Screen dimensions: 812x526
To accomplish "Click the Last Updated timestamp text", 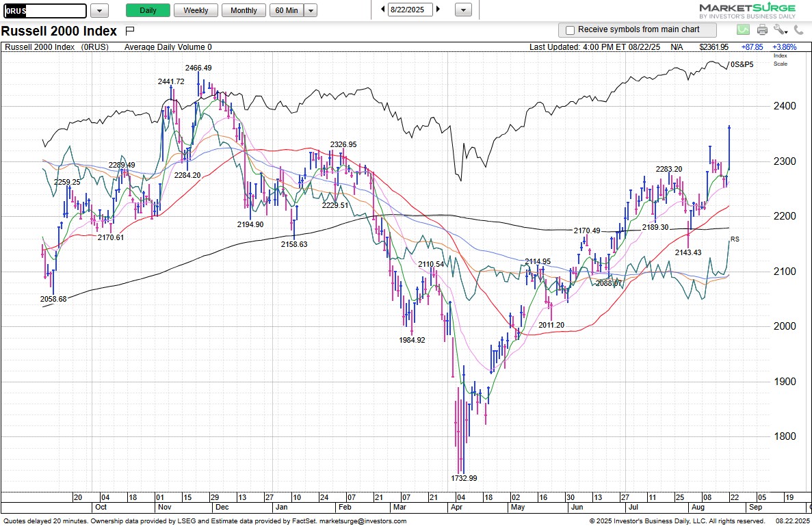I will (x=594, y=47).
